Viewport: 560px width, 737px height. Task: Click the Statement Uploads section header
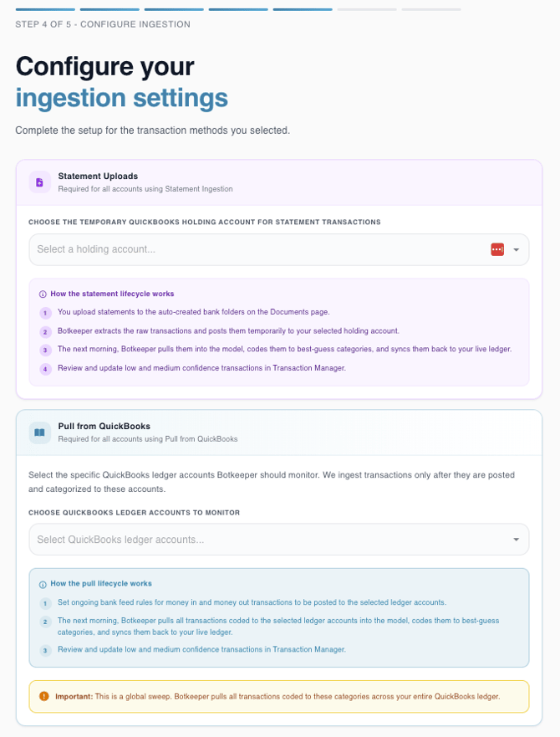(279, 182)
